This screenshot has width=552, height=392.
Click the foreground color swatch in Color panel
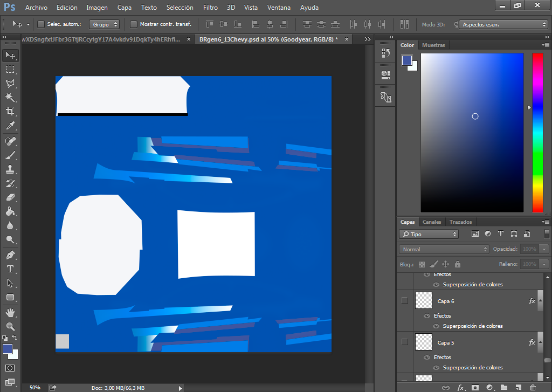(x=407, y=60)
